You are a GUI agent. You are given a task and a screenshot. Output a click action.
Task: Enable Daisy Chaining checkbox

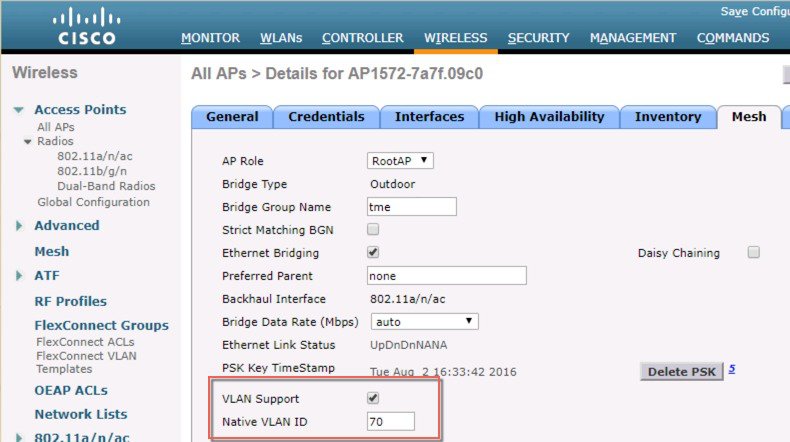pyautogui.click(x=754, y=252)
